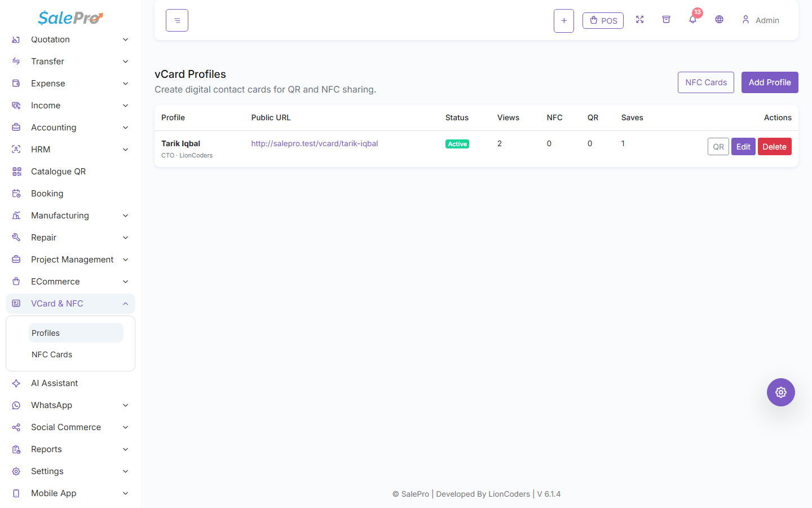
Task: Click the Catalogue QR code icon
Action: point(16,172)
